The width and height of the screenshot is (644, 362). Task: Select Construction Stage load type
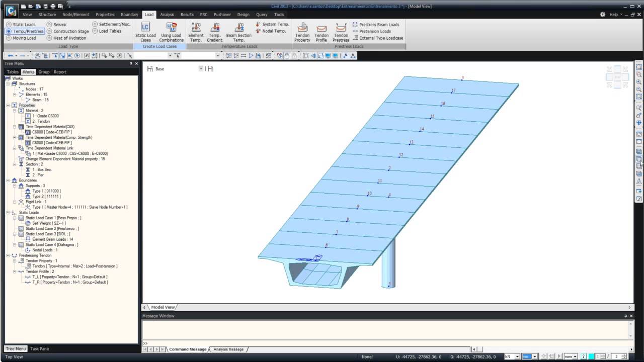click(50, 31)
